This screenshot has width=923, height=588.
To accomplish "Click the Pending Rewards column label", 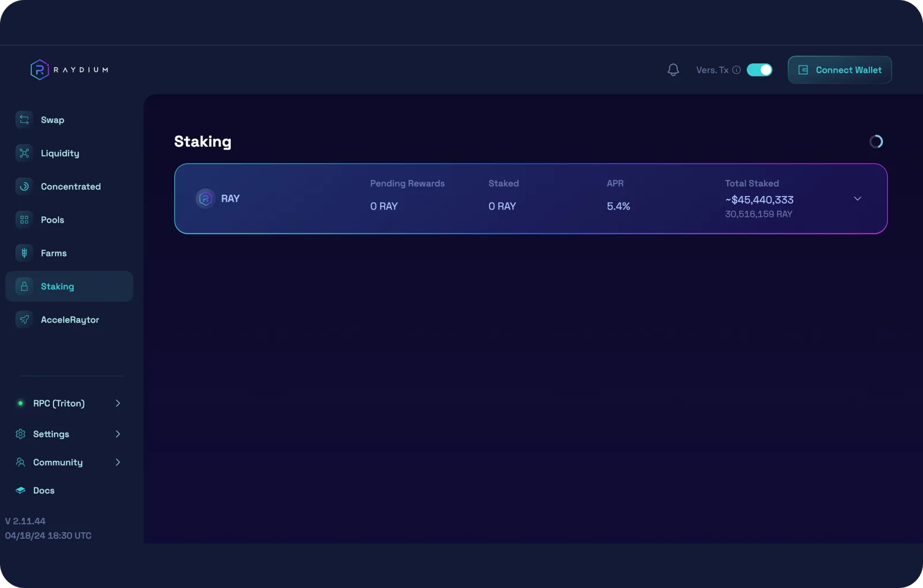I will 407,183.
